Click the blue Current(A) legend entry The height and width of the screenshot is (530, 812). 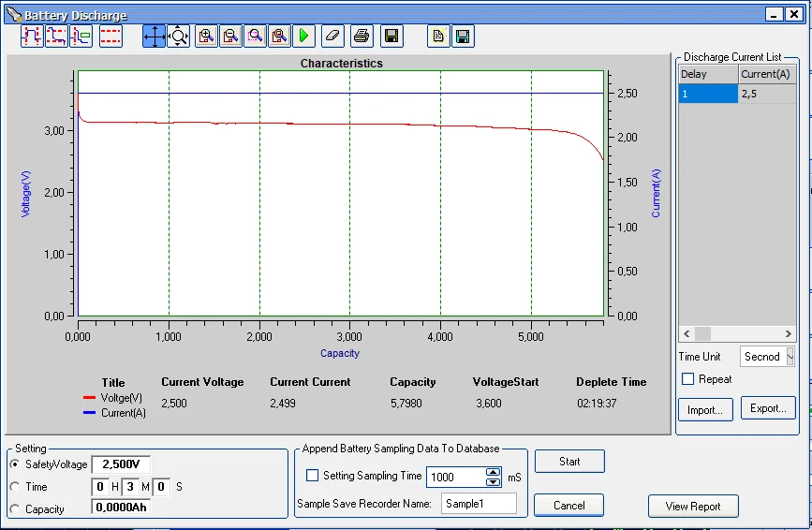114,413
